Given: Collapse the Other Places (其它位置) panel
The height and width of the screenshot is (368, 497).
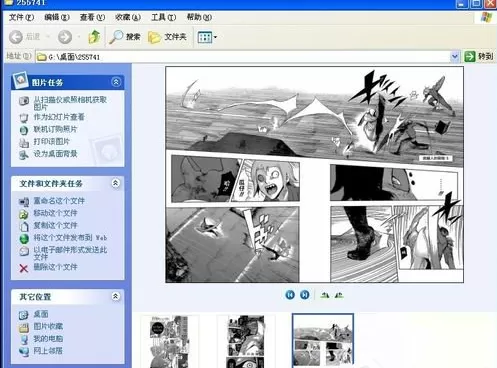Looking at the screenshot, I should point(116,296).
